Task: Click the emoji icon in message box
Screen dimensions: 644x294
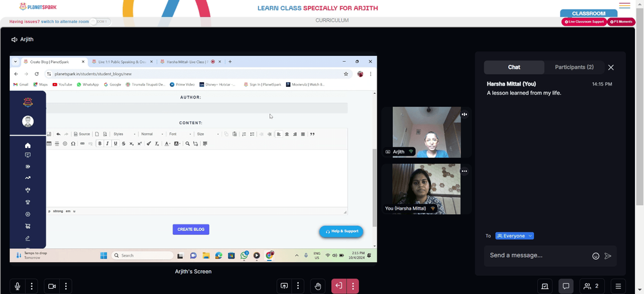Action: (596, 256)
